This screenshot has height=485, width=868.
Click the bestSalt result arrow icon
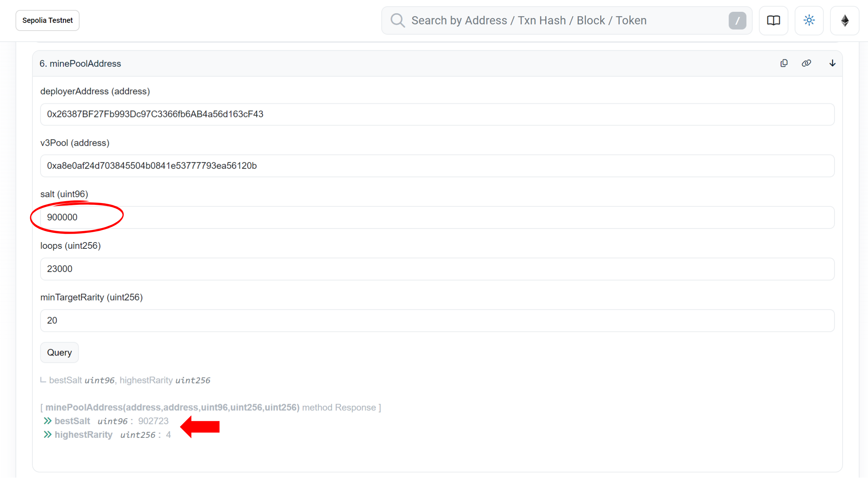point(47,421)
